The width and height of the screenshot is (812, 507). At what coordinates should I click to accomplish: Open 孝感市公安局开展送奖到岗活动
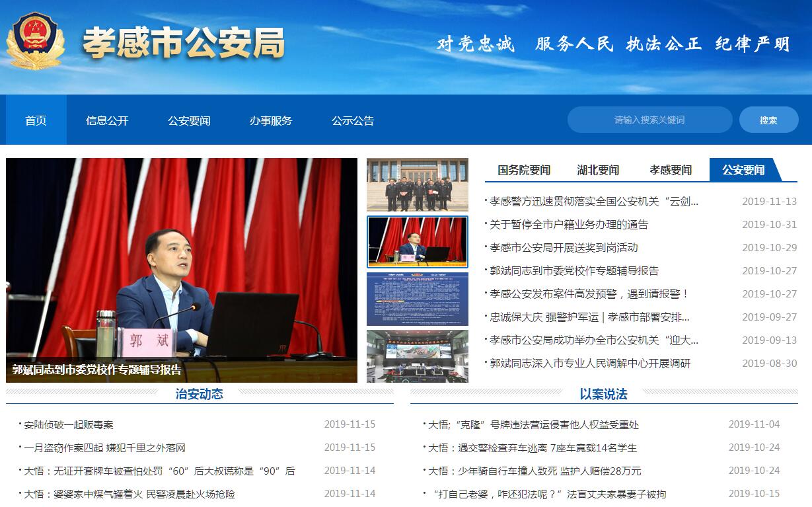(x=564, y=248)
